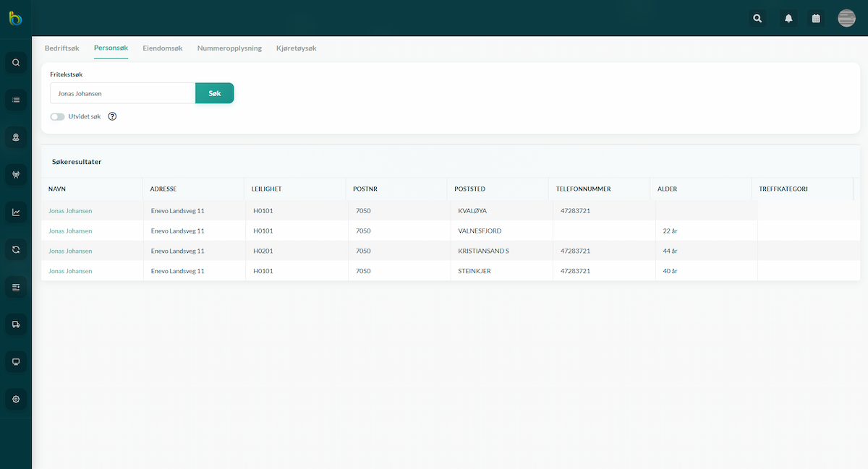The height and width of the screenshot is (469, 868).
Task: Focus the Fritekstsøk input field
Action: pyautogui.click(x=122, y=93)
